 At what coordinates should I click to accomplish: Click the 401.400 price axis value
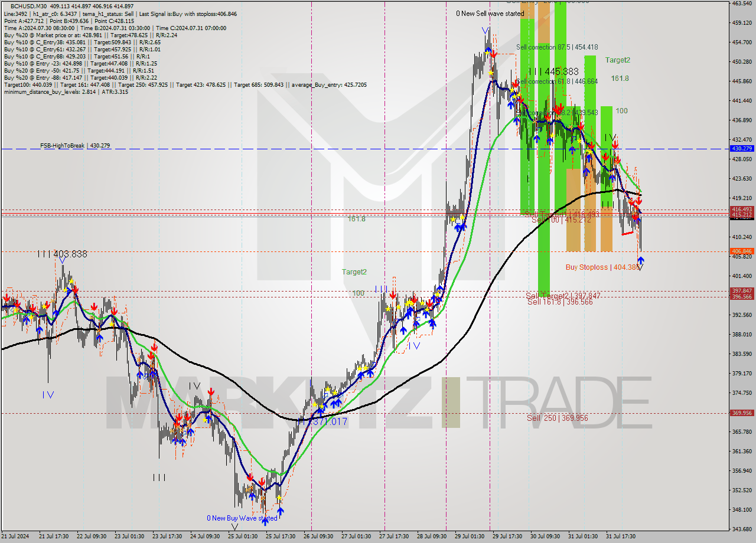pos(742,276)
